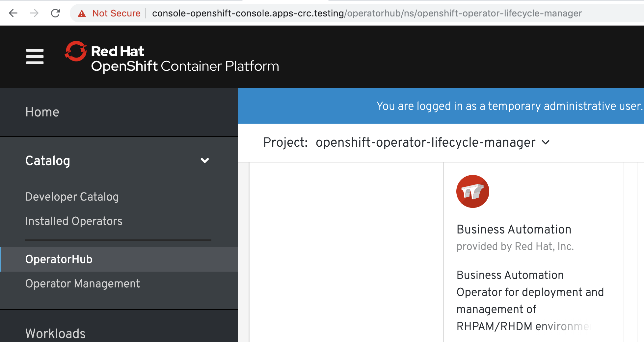Click the Not Secure warning triangle
The height and width of the screenshot is (342, 644).
click(x=82, y=13)
